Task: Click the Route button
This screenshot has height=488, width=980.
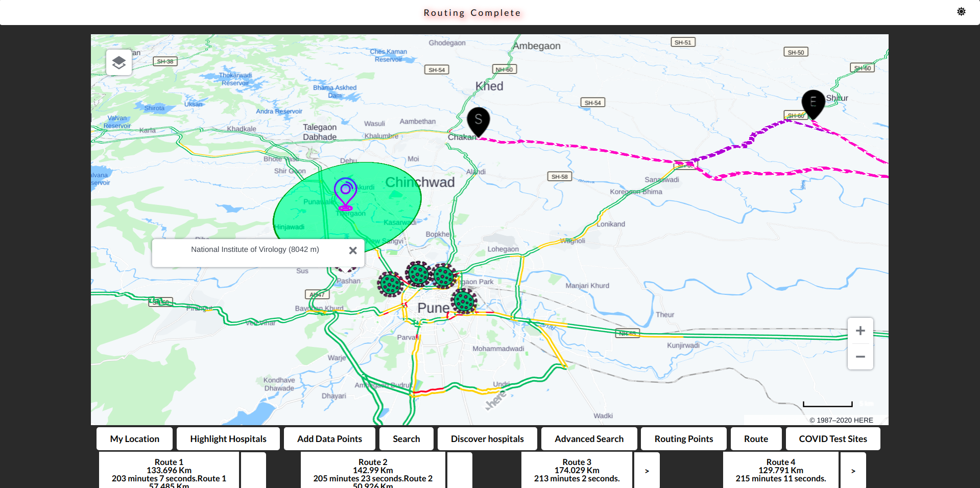Action: [x=756, y=439]
